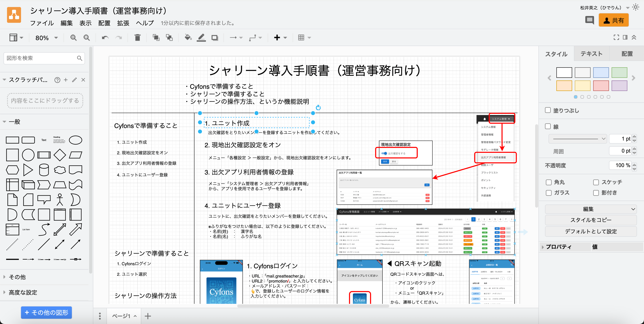Click the line color pencil icon
Image resolution: width=644 pixels, height=324 pixels.
[201, 38]
